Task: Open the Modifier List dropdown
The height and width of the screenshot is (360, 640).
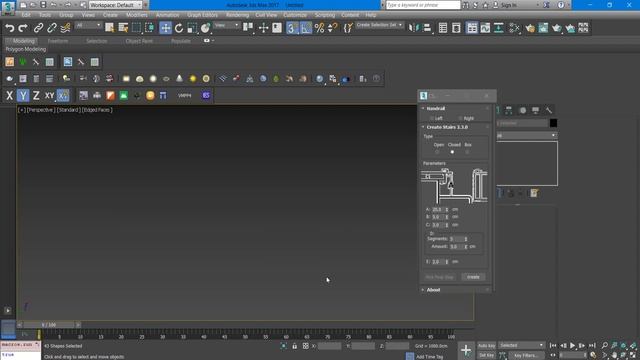Action: click(x=527, y=135)
